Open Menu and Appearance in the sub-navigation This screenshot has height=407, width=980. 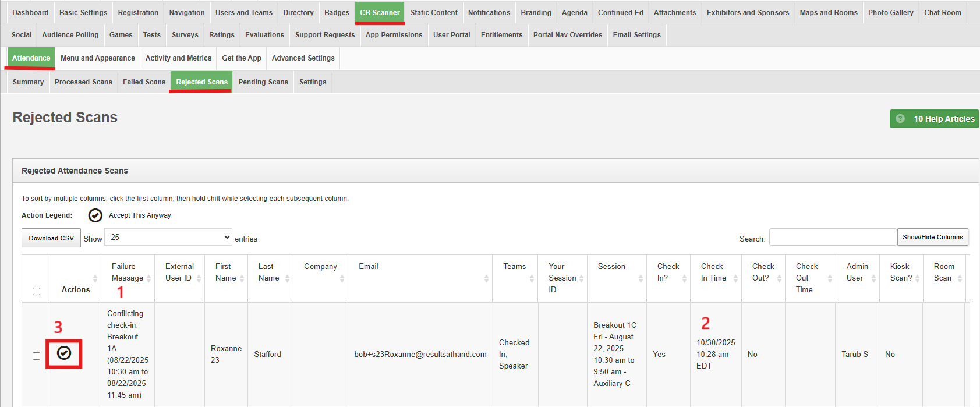point(98,58)
